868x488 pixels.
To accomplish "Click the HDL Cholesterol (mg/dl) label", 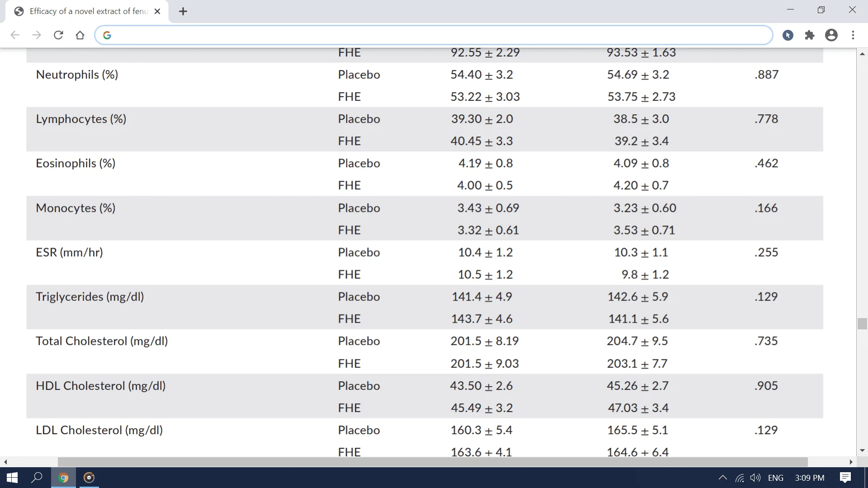I will 101,385.
